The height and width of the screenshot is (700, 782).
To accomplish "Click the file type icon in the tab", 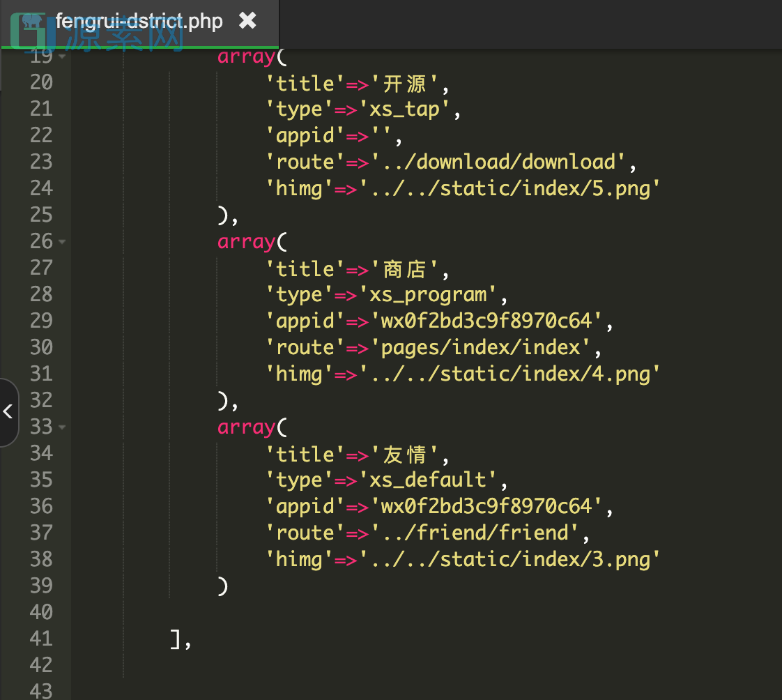I will [31, 21].
